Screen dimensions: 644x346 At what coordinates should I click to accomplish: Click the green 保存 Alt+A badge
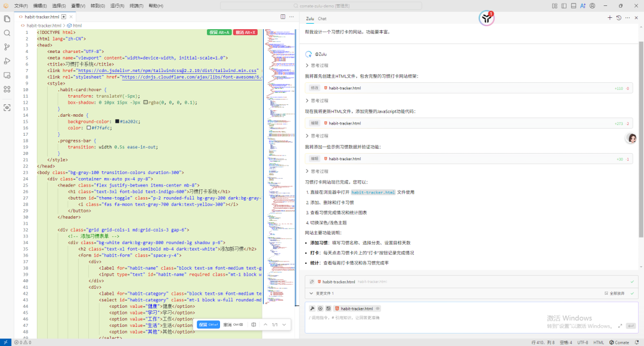[x=219, y=32]
